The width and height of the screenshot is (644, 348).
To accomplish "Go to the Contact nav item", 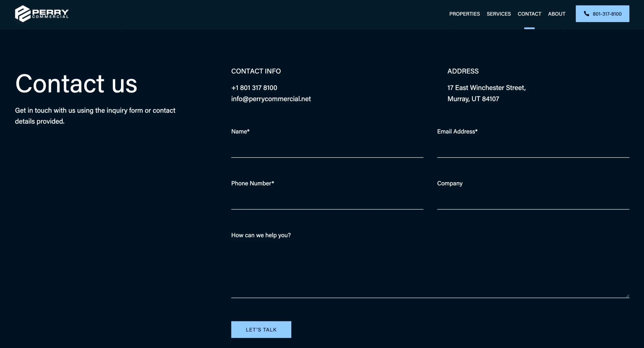I will pos(529,14).
